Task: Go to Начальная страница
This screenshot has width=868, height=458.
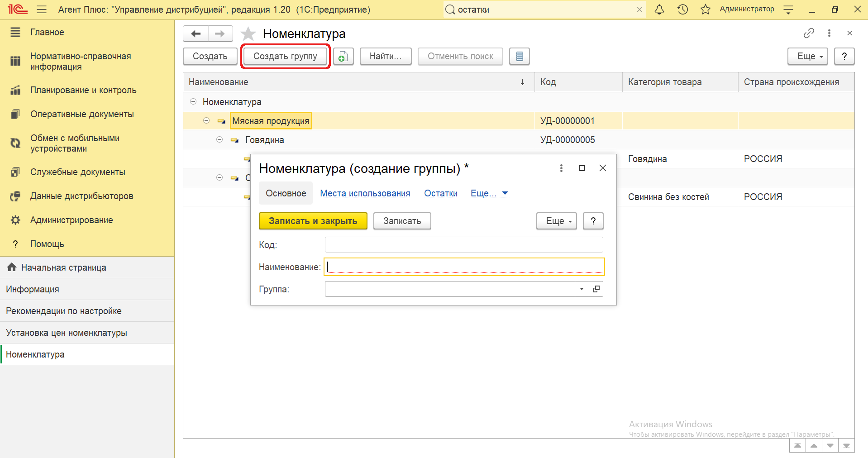Action: [87, 267]
